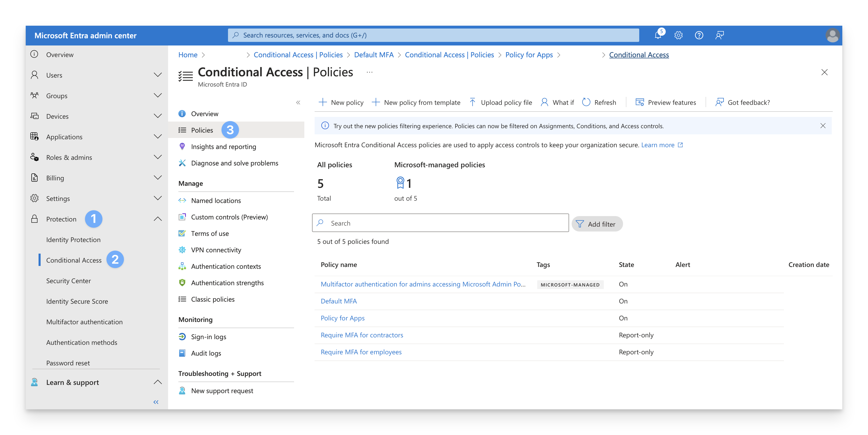Open Preview features
This screenshot has width=868, height=435.
665,102
